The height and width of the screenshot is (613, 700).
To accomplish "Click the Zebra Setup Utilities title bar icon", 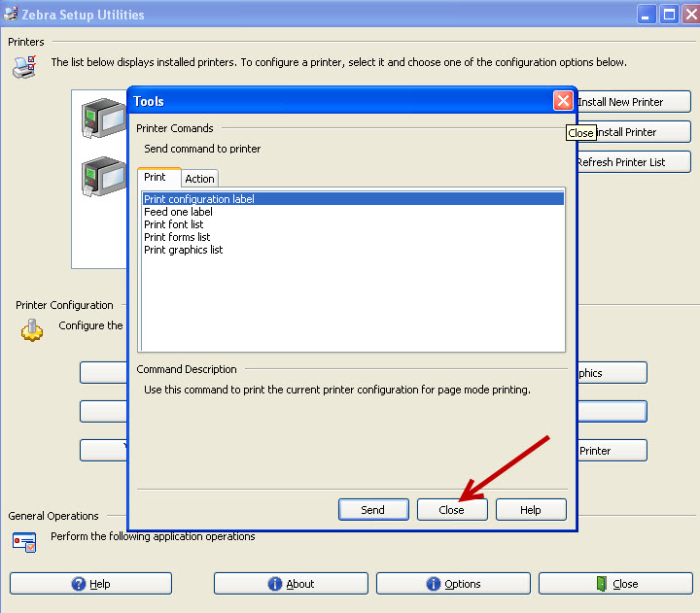I will click(12, 15).
